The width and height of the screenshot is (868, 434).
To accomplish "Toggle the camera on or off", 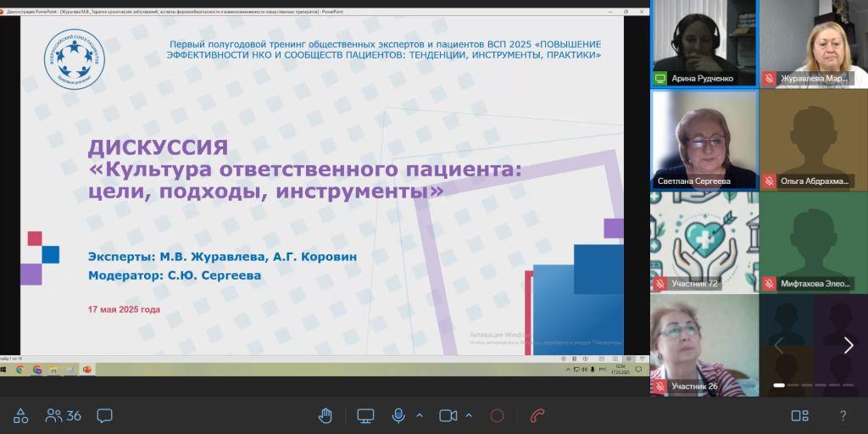I will [448, 415].
